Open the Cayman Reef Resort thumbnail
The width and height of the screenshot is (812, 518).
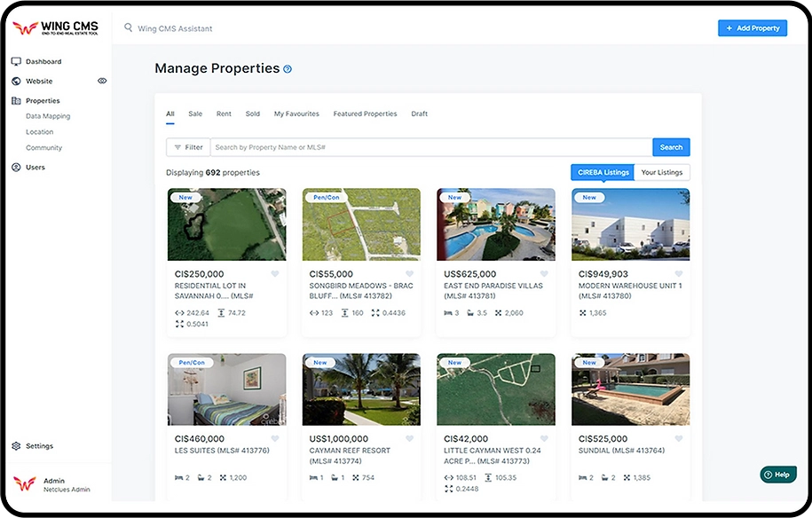[x=361, y=388]
